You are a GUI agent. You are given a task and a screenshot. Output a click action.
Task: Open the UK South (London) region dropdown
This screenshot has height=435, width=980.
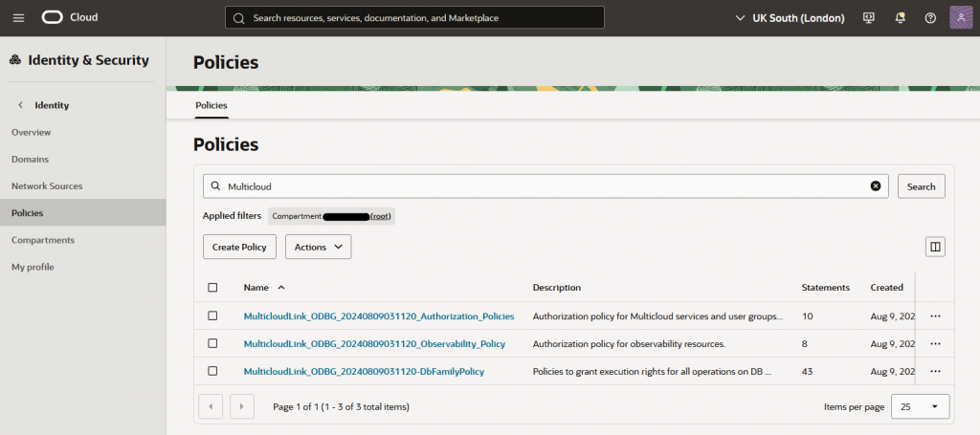790,18
